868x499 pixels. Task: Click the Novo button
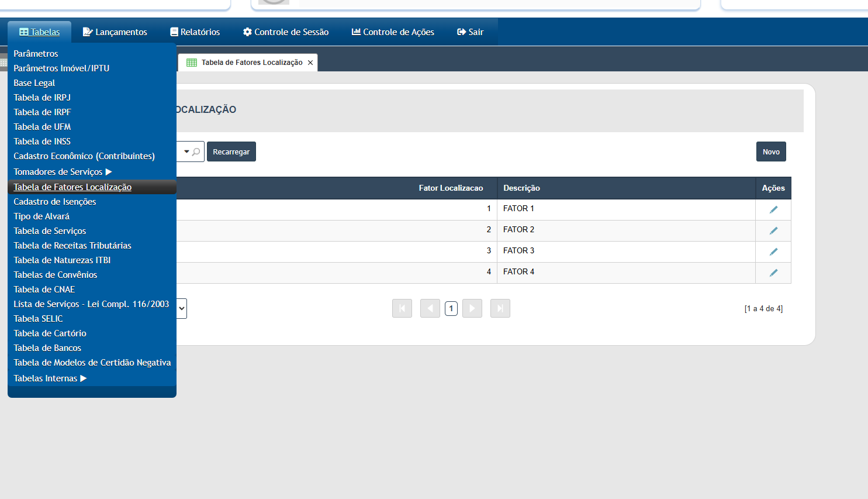click(x=771, y=152)
